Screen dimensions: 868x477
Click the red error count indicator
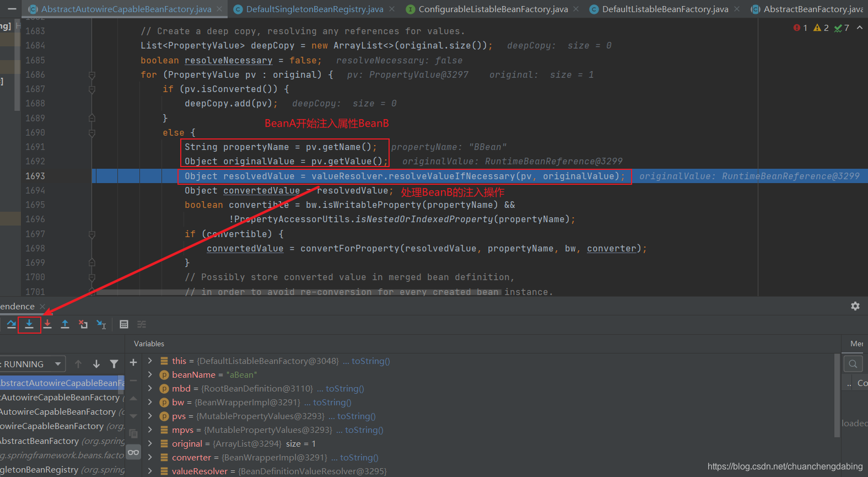tap(800, 28)
